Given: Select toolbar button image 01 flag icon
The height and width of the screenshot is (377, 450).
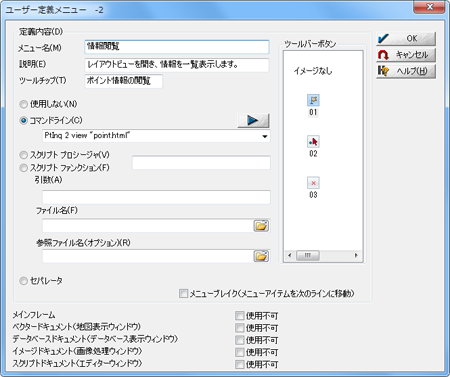Looking at the screenshot, I should pyautogui.click(x=313, y=100).
